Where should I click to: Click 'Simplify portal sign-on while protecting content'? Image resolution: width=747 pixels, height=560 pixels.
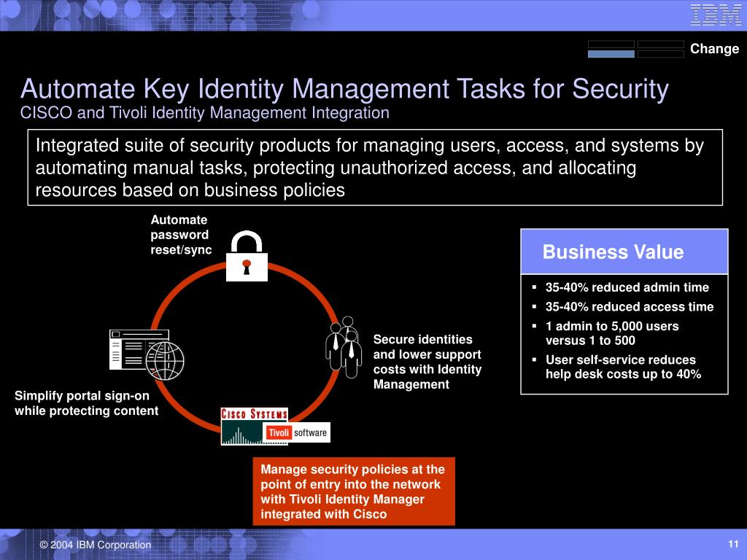click(x=86, y=403)
